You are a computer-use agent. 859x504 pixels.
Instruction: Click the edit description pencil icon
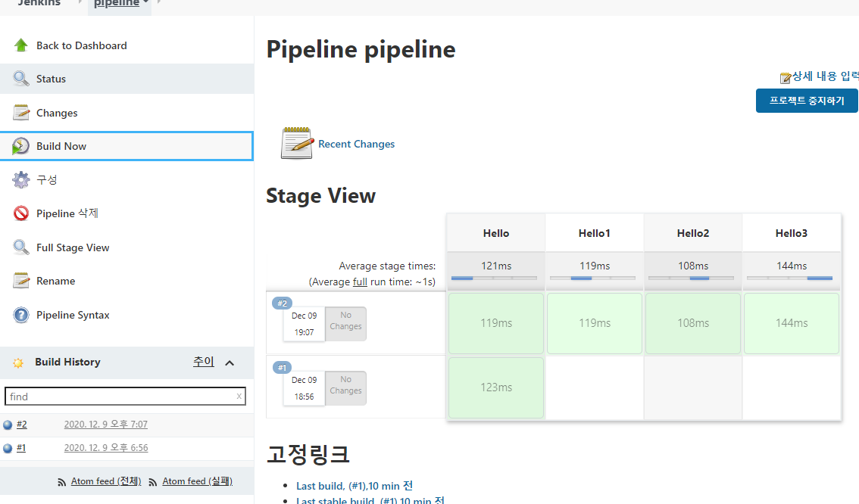click(786, 78)
